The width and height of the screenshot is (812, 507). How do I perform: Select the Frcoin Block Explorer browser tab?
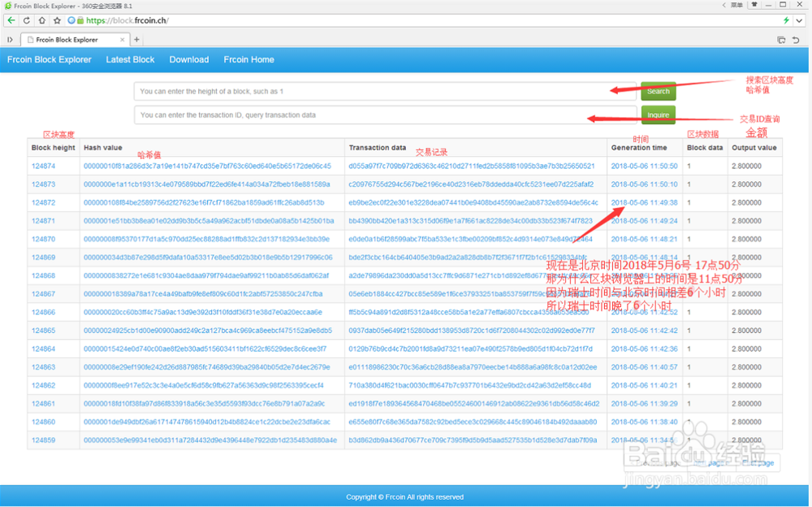75,39
